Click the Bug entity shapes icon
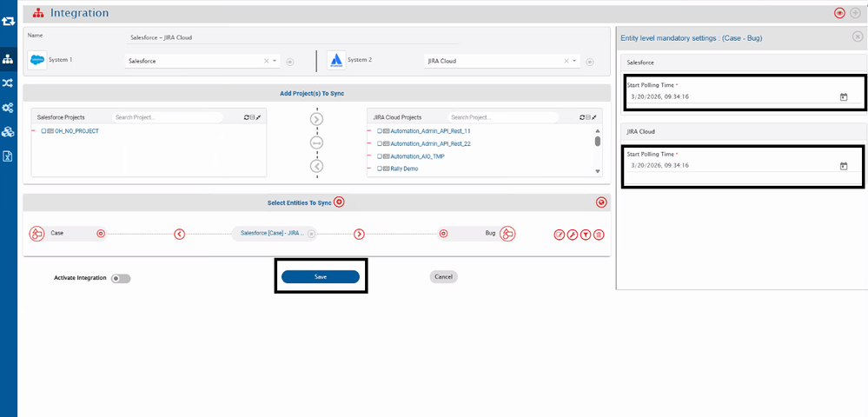868x417 pixels. 507,234
